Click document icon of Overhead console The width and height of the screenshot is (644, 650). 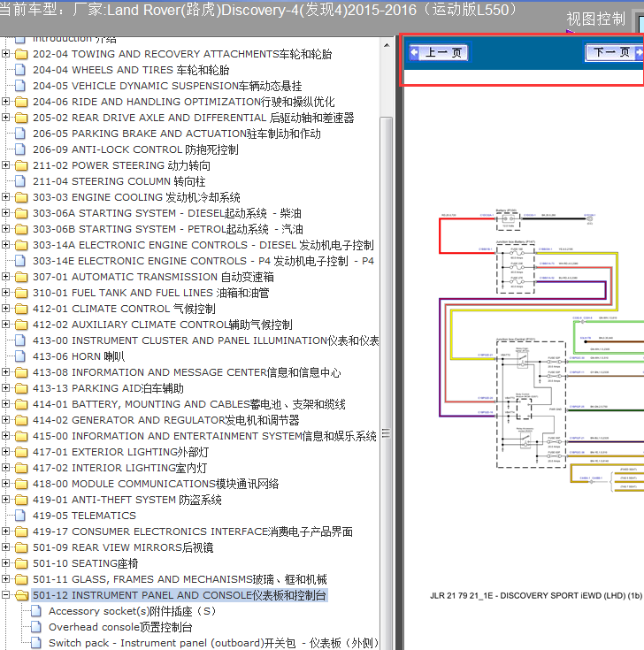(x=36, y=627)
